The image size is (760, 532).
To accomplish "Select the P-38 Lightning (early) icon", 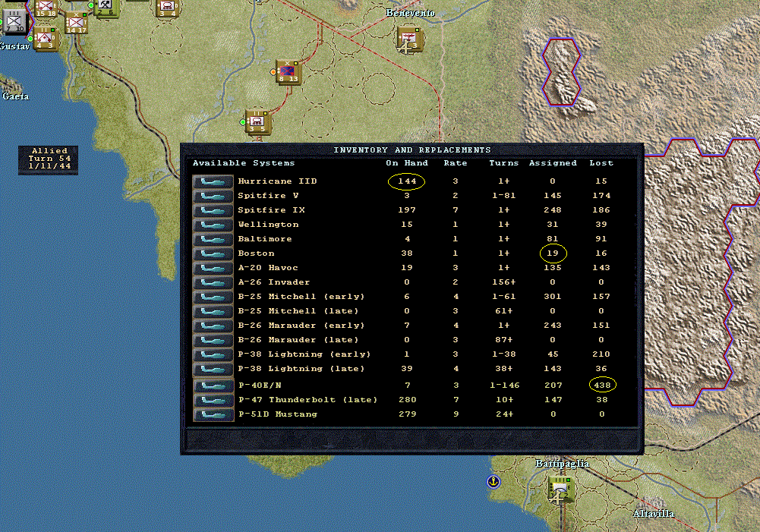I will click(213, 354).
